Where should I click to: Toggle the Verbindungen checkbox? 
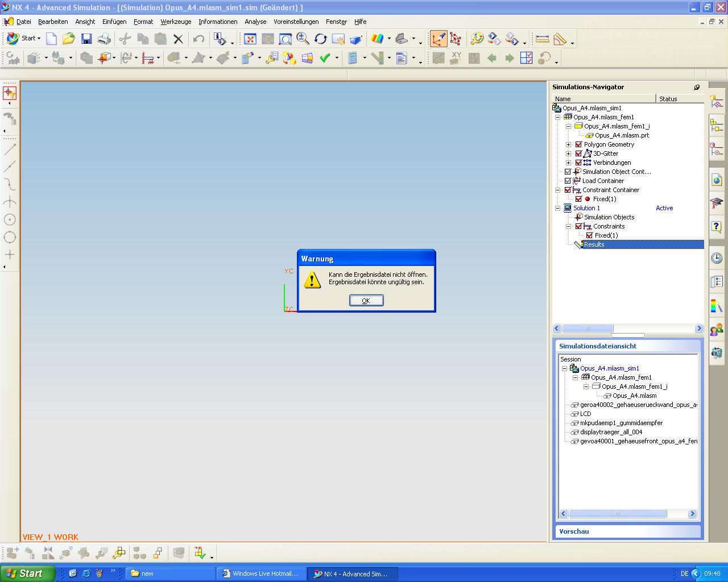coord(578,163)
